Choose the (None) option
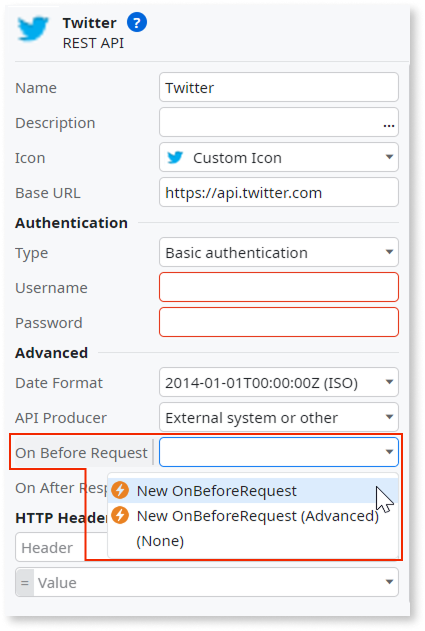The image size is (425, 631). coord(253,541)
